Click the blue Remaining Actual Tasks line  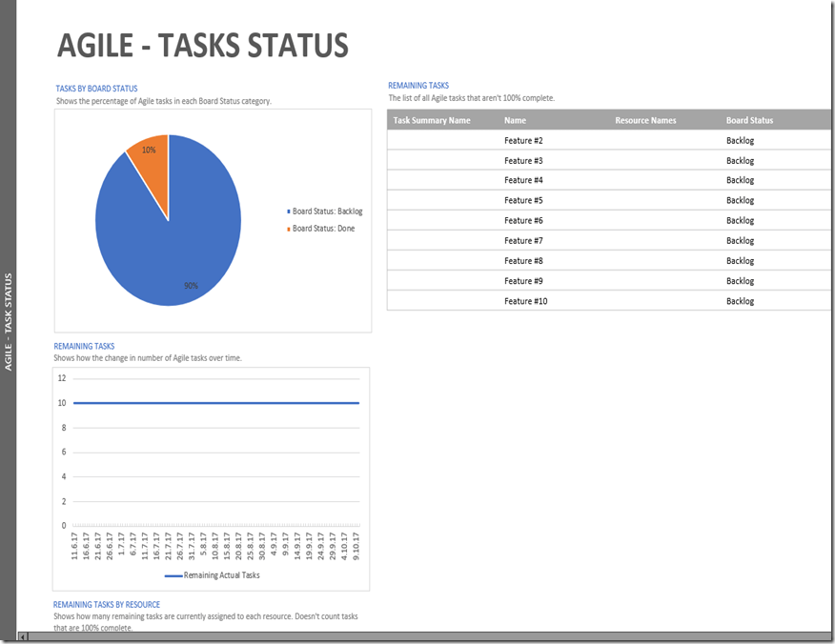click(x=216, y=403)
